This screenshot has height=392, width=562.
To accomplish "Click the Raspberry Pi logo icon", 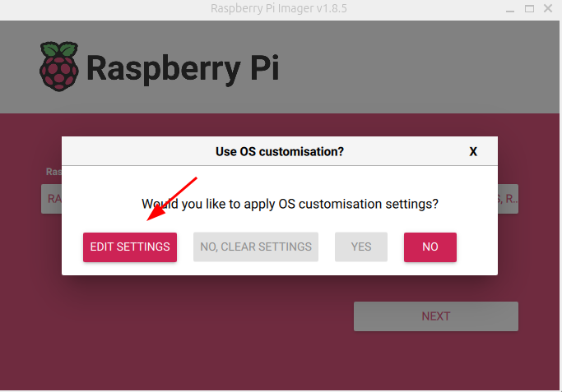I will point(59,67).
